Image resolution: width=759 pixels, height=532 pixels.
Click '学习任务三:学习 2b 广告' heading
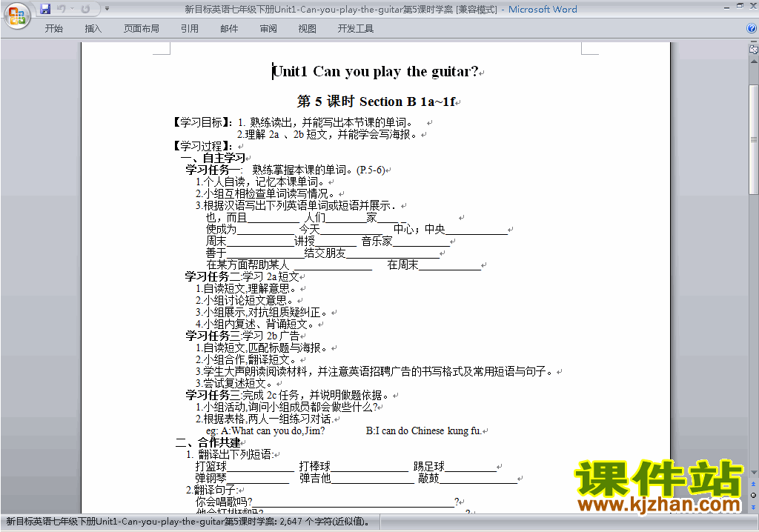(x=242, y=336)
